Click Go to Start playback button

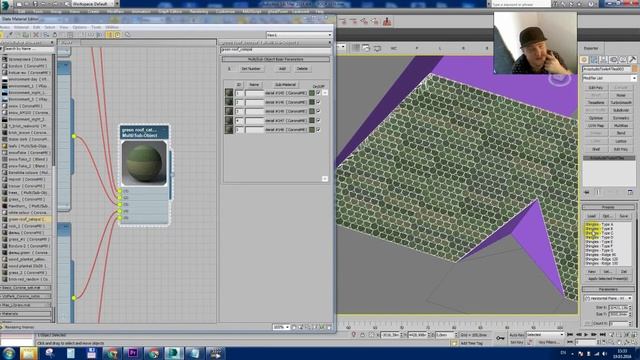[x=570, y=335]
